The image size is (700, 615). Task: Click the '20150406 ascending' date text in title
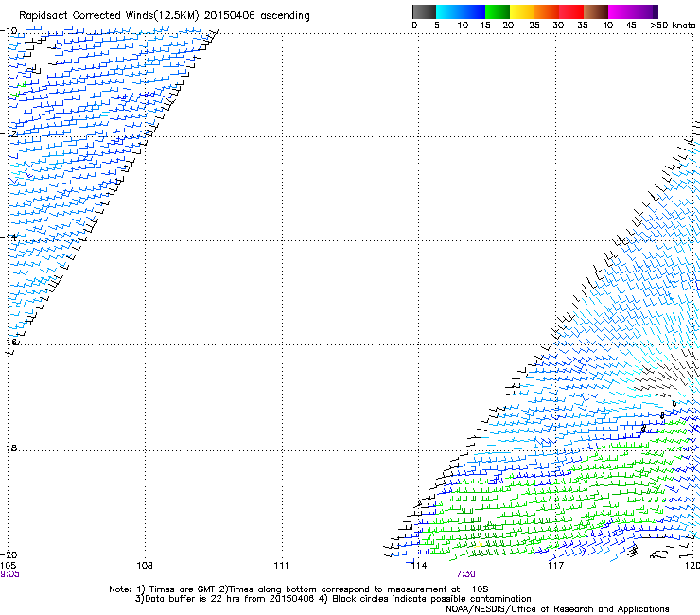(256, 16)
